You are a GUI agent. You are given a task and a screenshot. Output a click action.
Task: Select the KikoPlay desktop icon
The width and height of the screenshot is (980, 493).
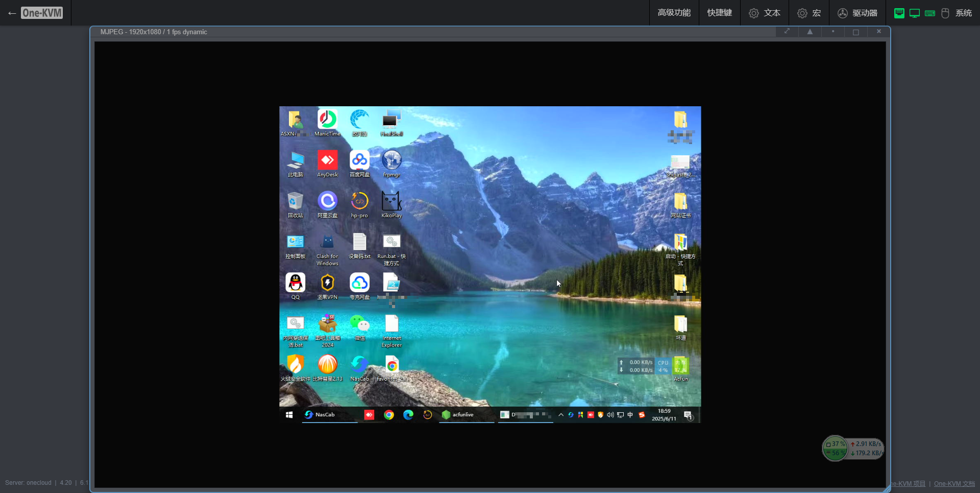click(x=391, y=201)
